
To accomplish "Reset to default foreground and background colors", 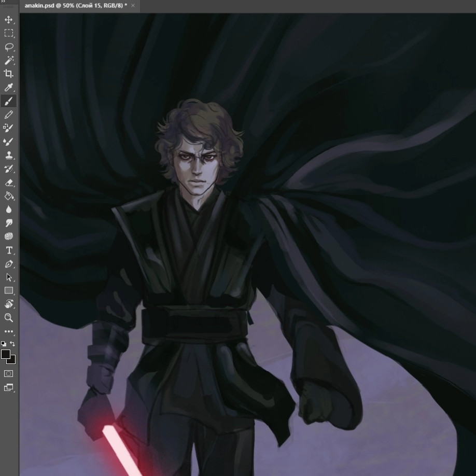I will [x=4, y=344].
